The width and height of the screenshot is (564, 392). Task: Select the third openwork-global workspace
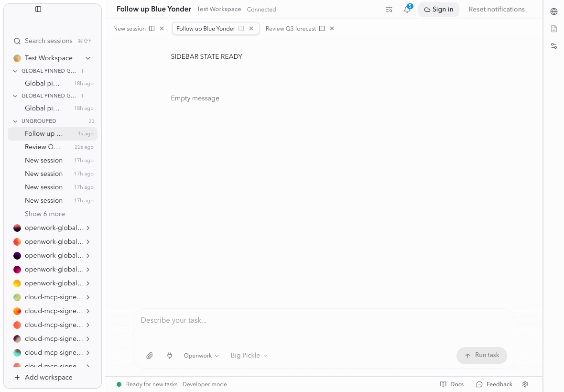52,256
